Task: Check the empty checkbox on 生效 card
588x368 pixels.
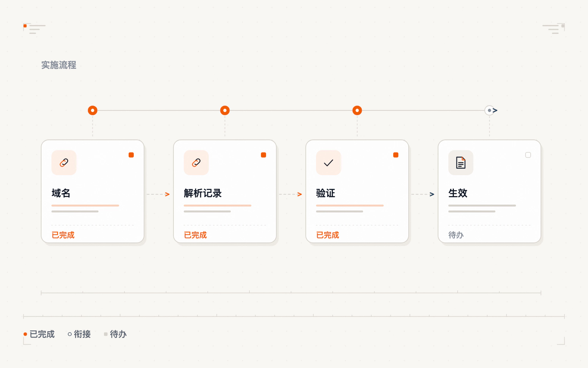Action: tap(528, 155)
